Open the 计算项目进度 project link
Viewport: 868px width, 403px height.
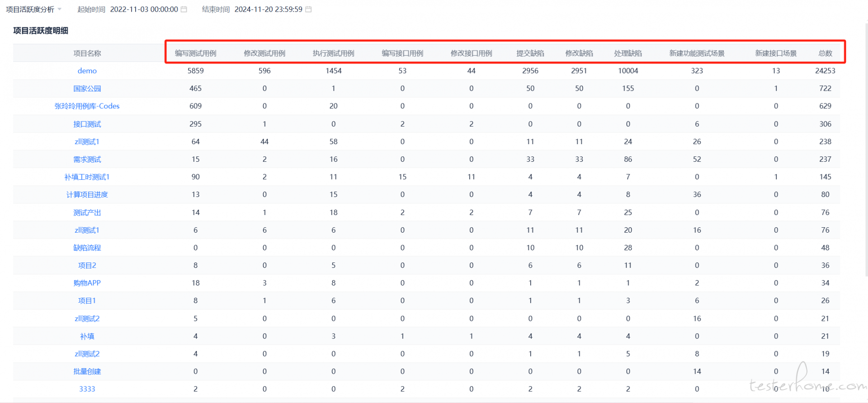(x=87, y=195)
